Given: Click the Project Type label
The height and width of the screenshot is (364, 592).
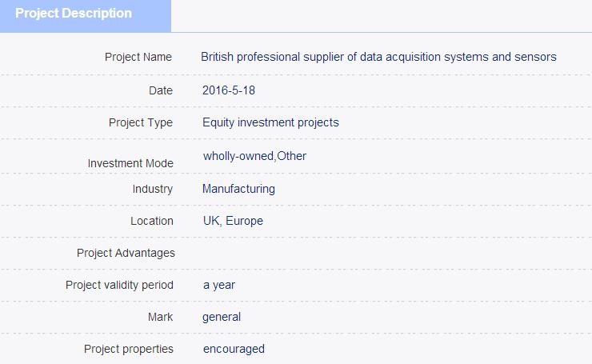Looking at the screenshot, I should click(x=141, y=122).
